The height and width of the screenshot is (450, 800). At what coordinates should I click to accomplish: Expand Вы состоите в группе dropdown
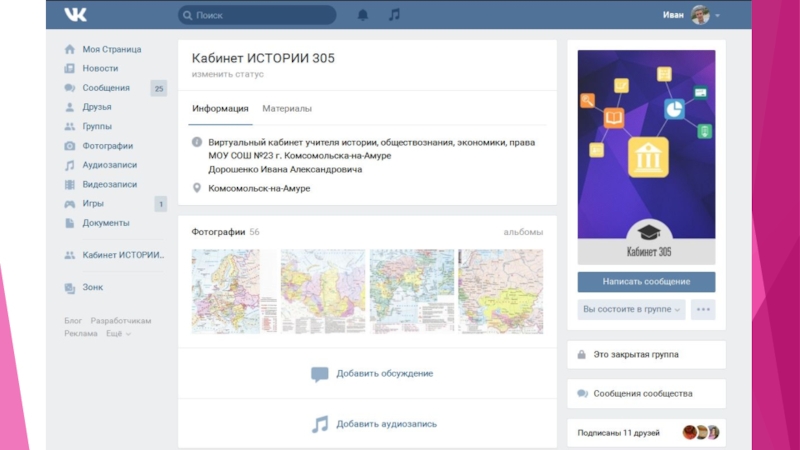click(x=631, y=310)
